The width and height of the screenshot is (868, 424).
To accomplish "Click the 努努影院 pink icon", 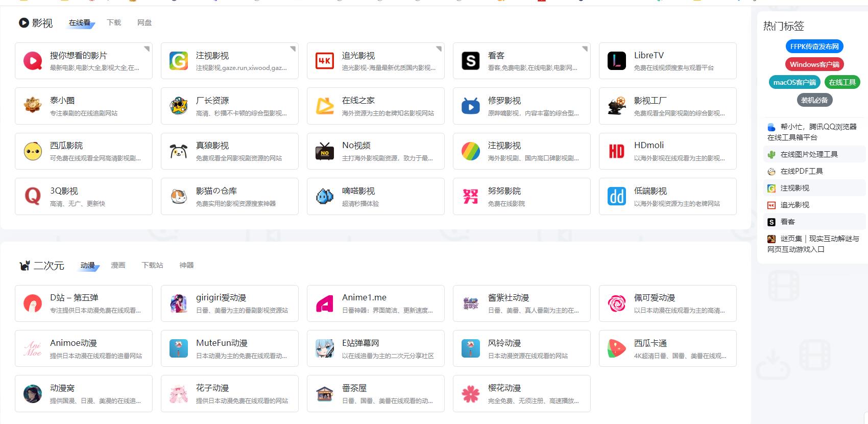I will coord(471,197).
